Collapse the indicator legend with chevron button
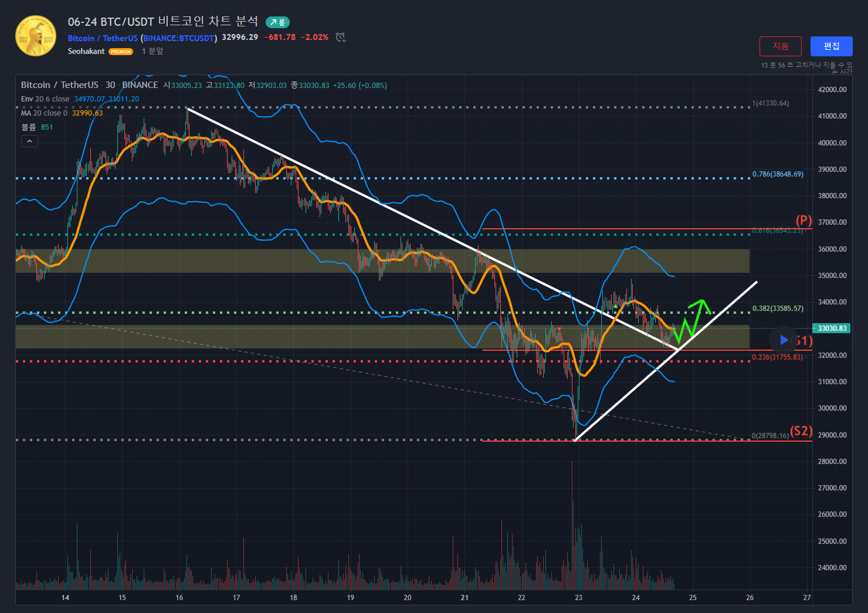The image size is (868, 613). click(x=29, y=141)
